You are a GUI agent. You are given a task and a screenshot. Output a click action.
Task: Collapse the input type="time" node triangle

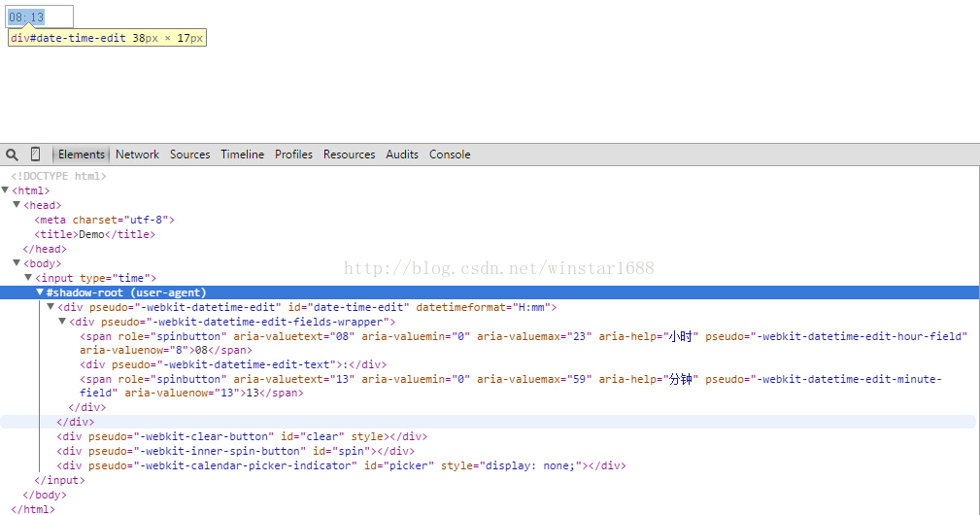coord(28,278)
